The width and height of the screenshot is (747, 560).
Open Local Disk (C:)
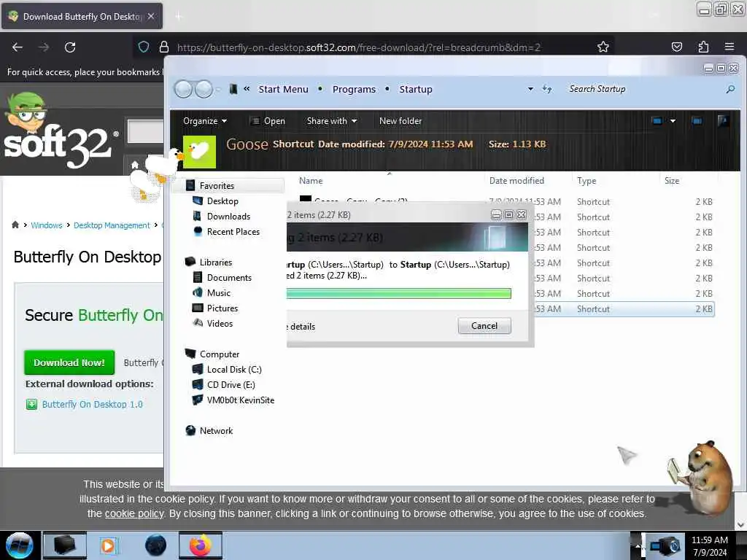point(234,369)
